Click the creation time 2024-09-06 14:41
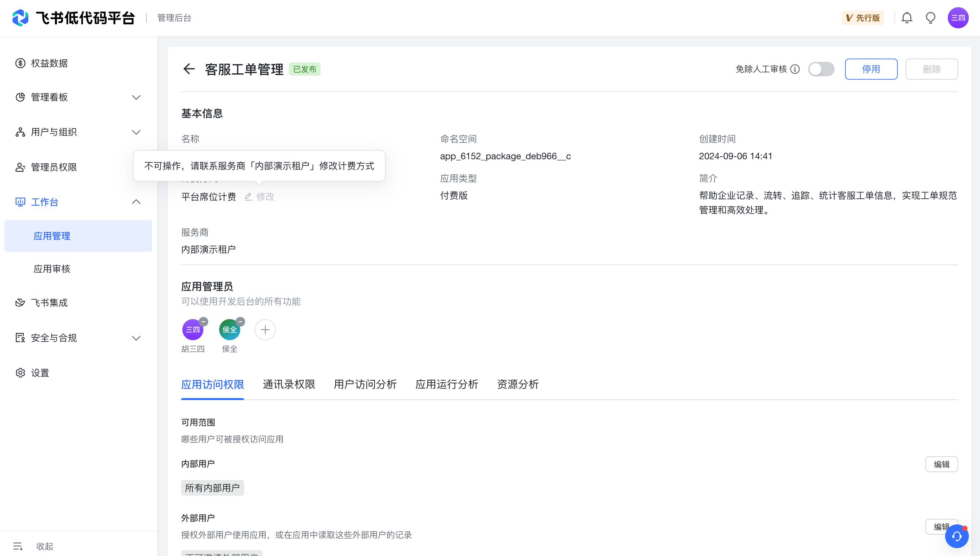This screenshot has width=980, height=556. 735,156
